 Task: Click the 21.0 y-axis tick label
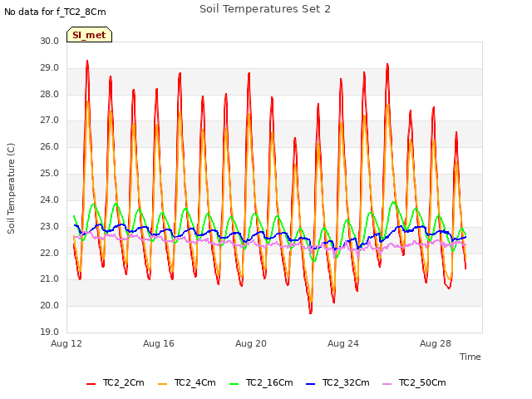(50, 279)
